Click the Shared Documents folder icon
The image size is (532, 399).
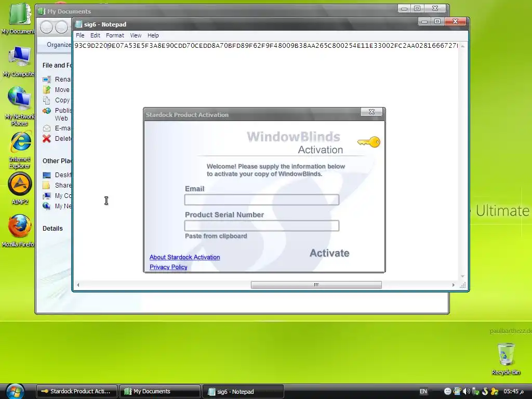tap(47, 185)
